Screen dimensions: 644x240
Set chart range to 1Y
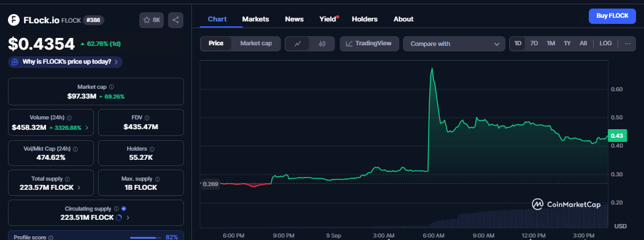pos(567,43)
